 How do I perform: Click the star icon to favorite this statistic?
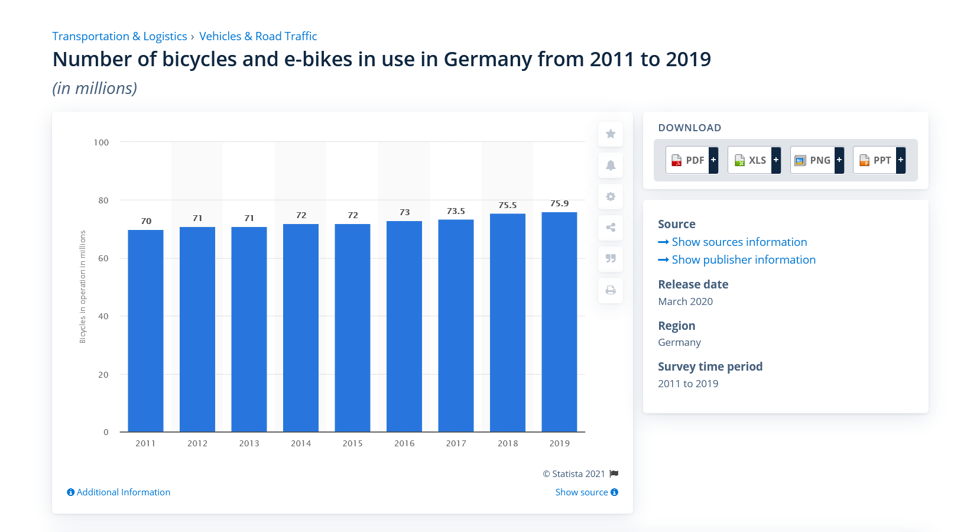(610, 134)
